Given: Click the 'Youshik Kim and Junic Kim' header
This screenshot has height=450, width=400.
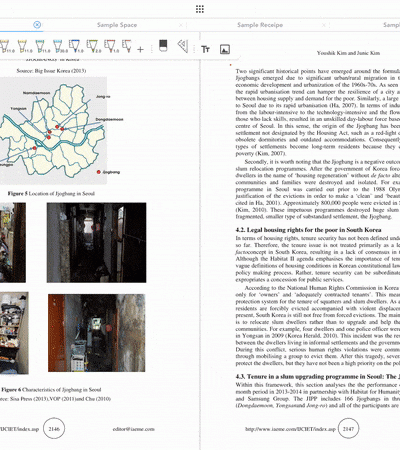Looking at the screenshot, I should [x=348, y=53].
